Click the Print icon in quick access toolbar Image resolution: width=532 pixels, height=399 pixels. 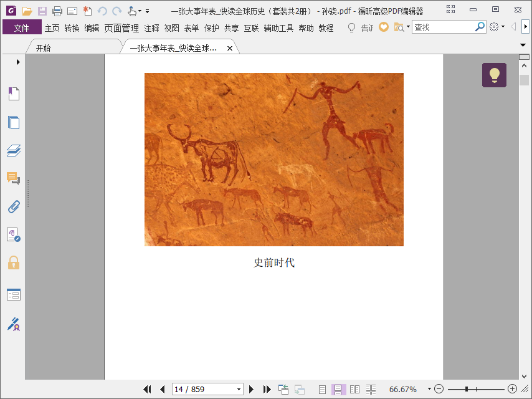click(x=57, y=11)
